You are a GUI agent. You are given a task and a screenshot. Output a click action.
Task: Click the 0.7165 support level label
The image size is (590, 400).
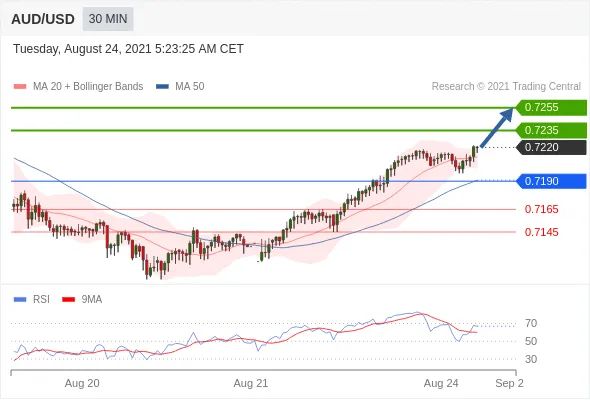(541, 209)
